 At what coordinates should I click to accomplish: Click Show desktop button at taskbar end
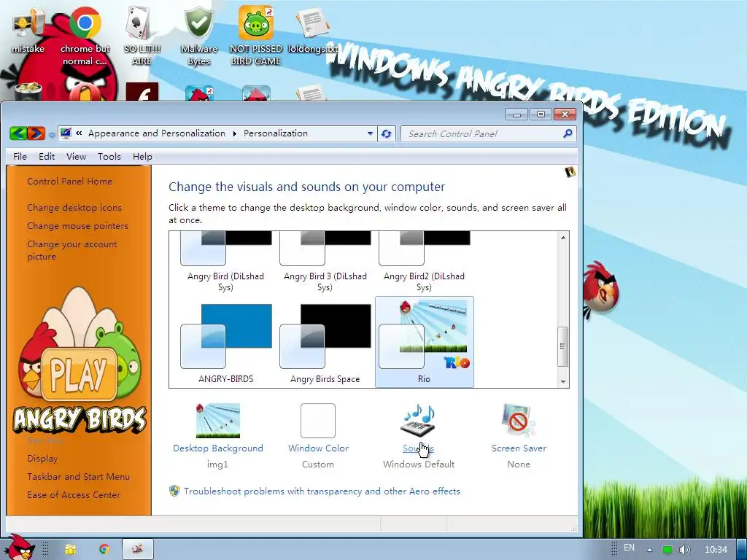[742, 550]
